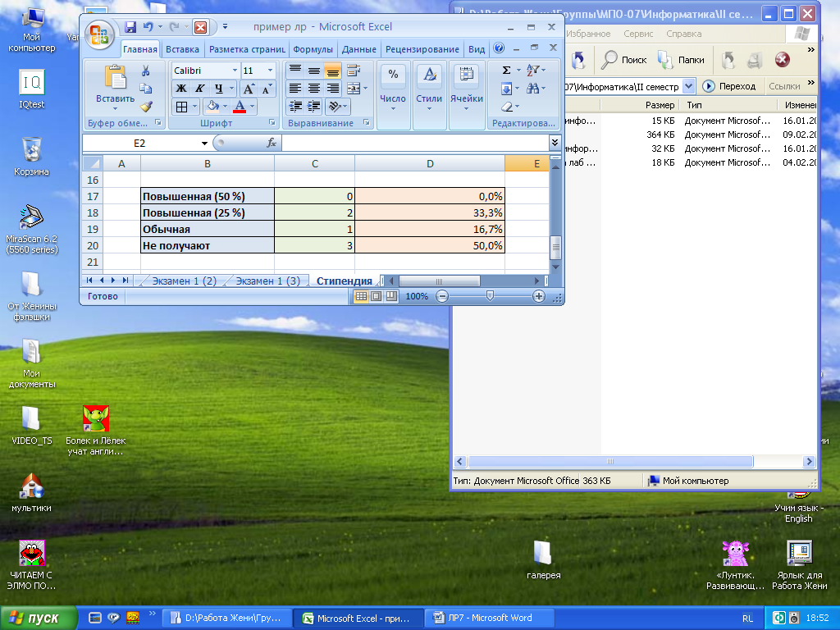Open the Вставить paste button
The height and width of the screenshot is (630, 840).
pyautogui.click(x=115, y=87)
